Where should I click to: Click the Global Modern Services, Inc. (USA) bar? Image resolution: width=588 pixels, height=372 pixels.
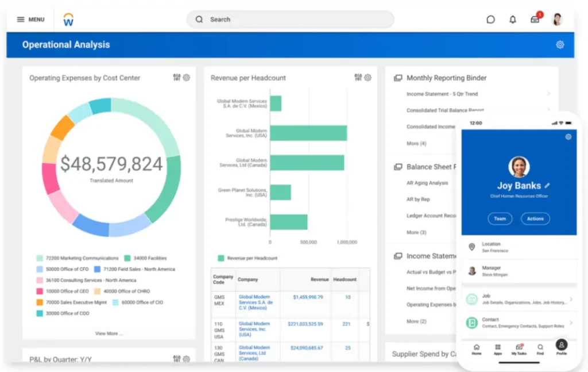308,133
